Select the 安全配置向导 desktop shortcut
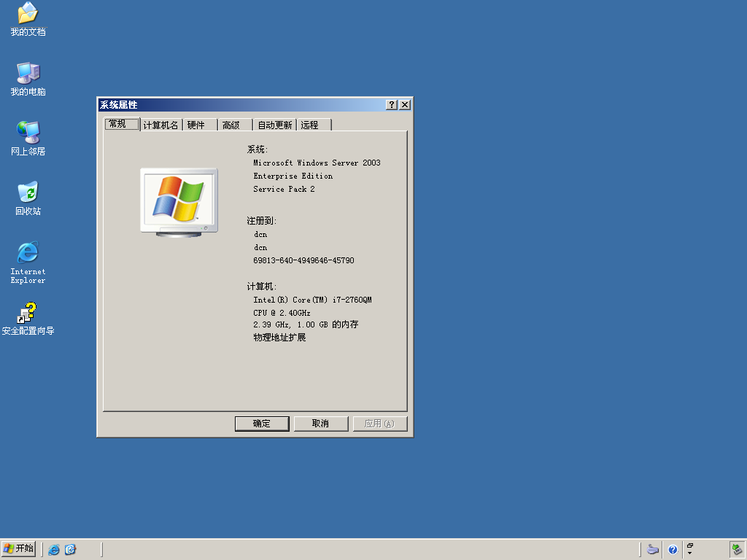Screen dimensions: 747x560 point(28,319)
